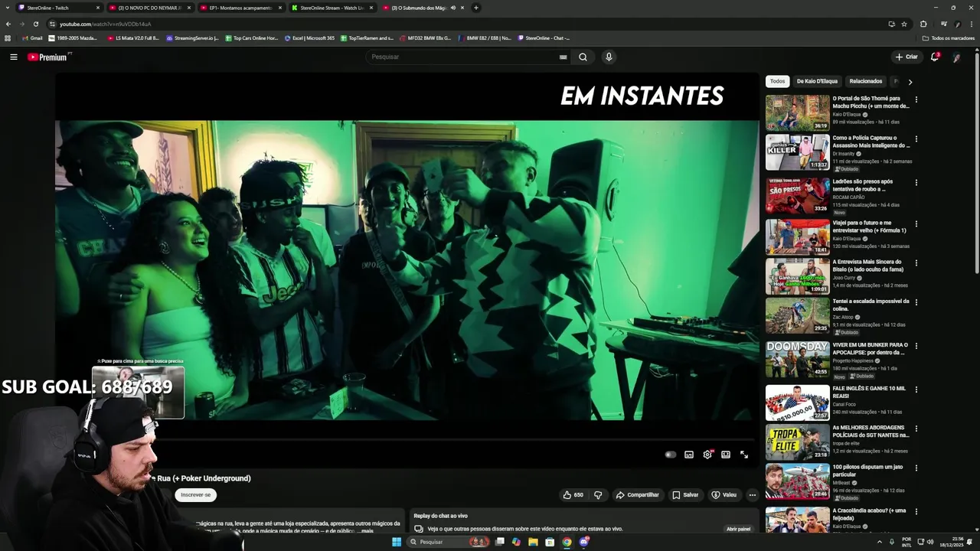Like the video with 650 likes
Image resolution: width=980 pixels, height=551 pixels.
coord(573,494)
